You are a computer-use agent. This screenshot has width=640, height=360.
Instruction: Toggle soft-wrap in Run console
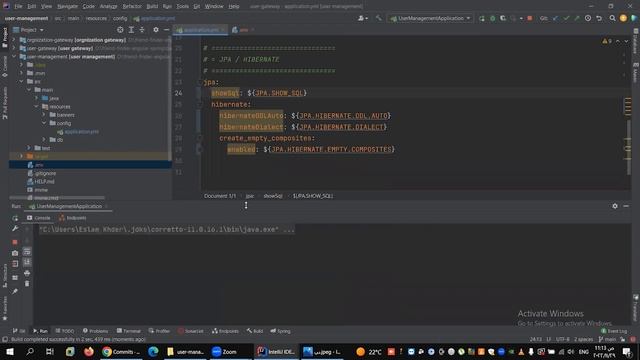27,252
